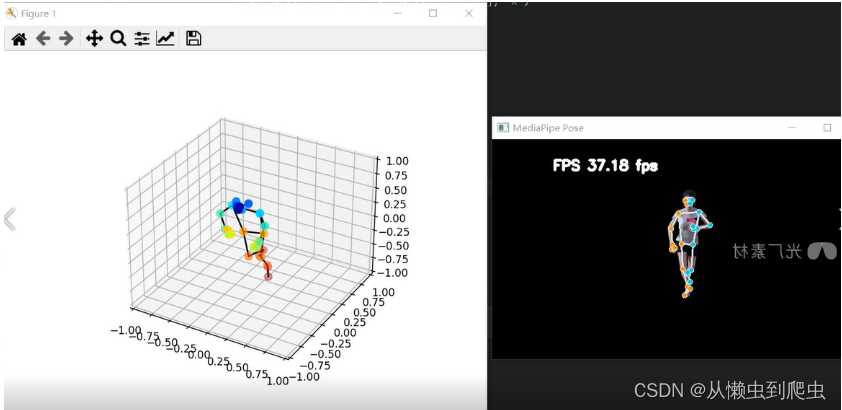Click the Home reset view icon
Viewport: 842px width, 410px height.
click(x=18, y=39)
